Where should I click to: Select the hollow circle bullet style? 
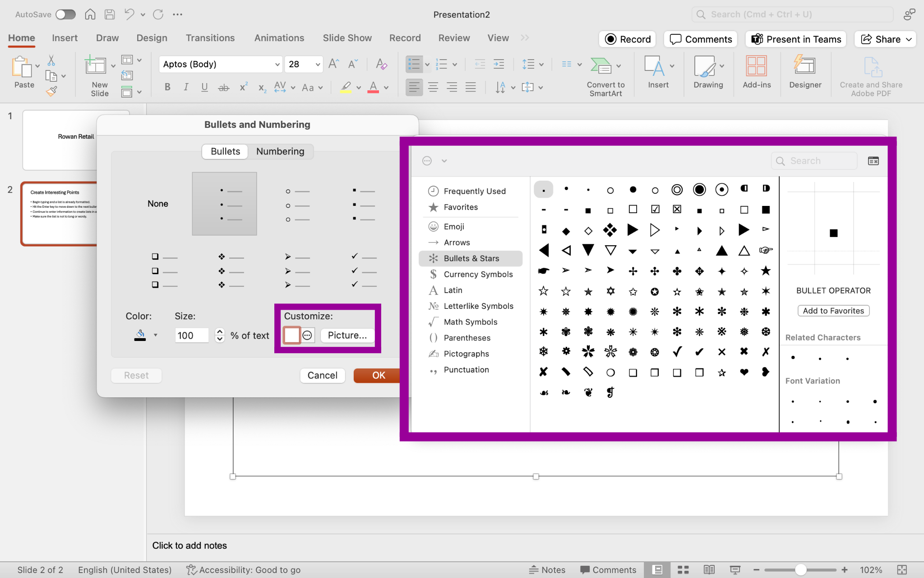click(298, 205)
